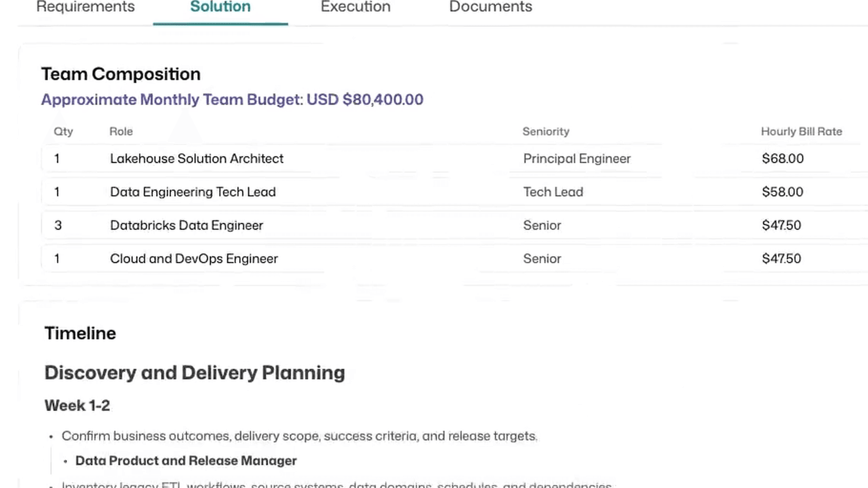Click Senior in the Databricks Data Engineer row
Image resolution: width=868 pixels, height=488 pixels.
[x=542, y=225]
